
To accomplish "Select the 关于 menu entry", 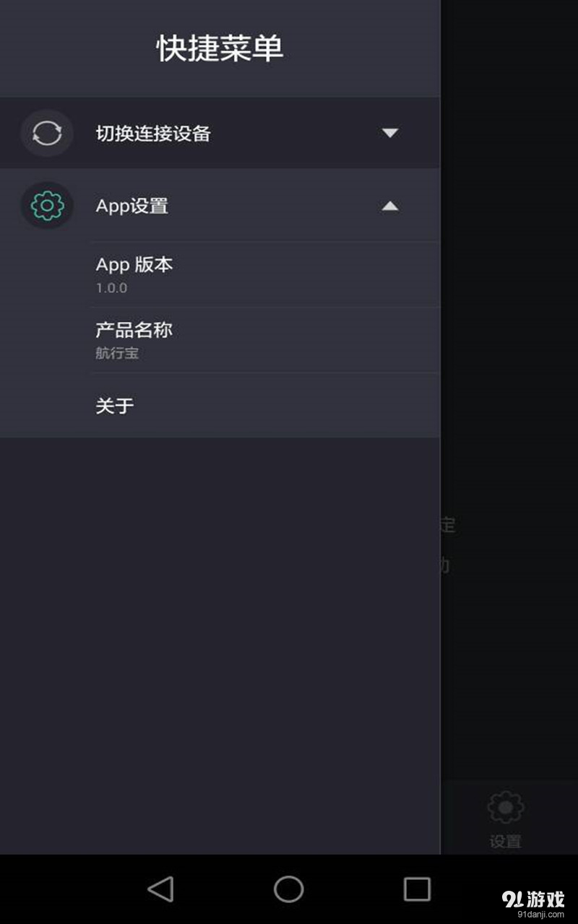I will tap(115, 406).
